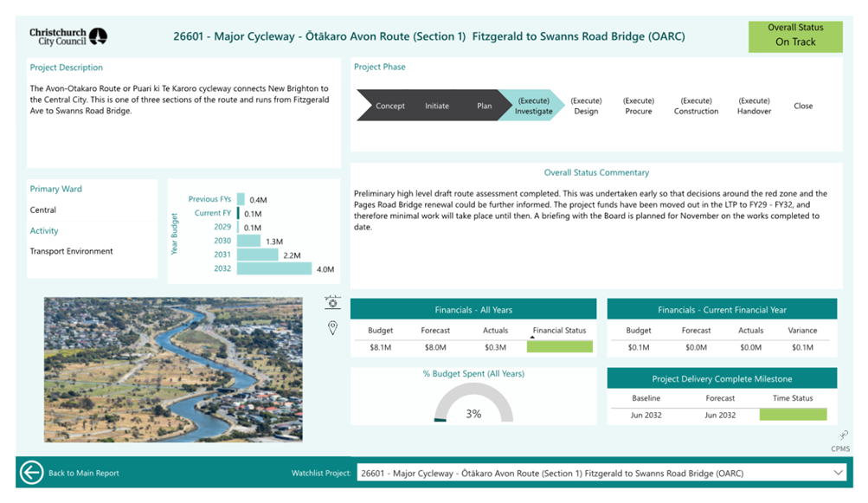Select the Plan project phase
This screenshot has width=868, height=503.
point(485,106)
